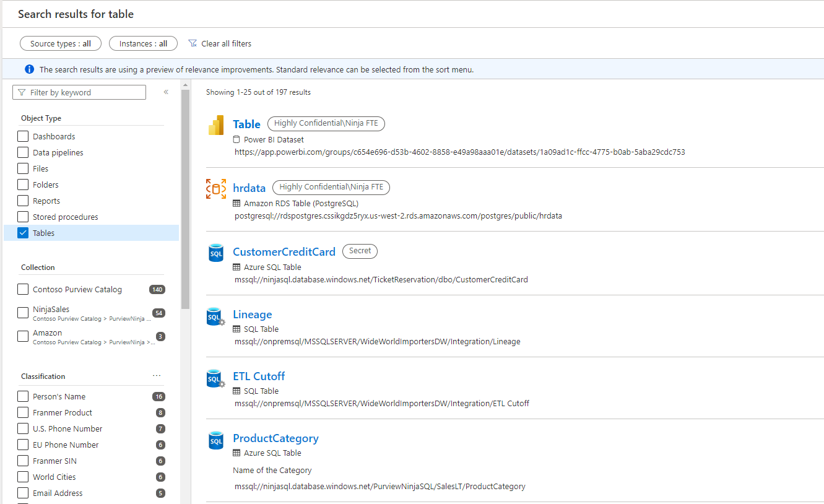Click the 'Name of the Category' description

click(x=272, y=470)
